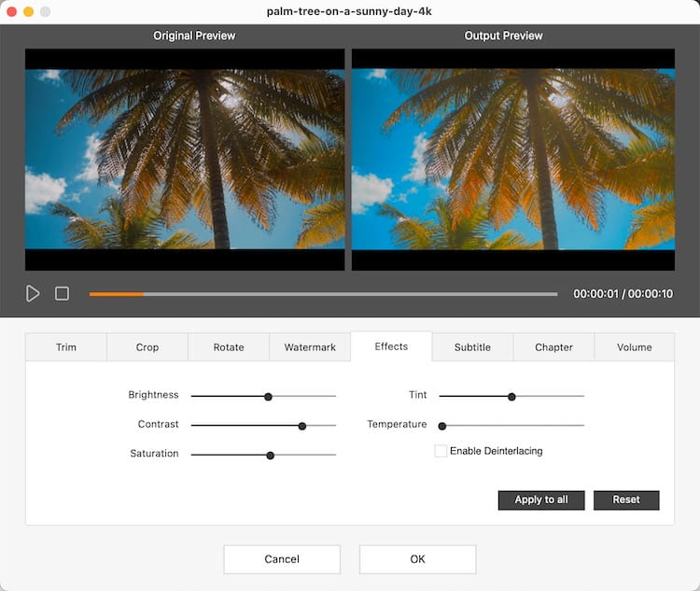
Task: Click the Temperature label
Action: [x=397, y=425]
